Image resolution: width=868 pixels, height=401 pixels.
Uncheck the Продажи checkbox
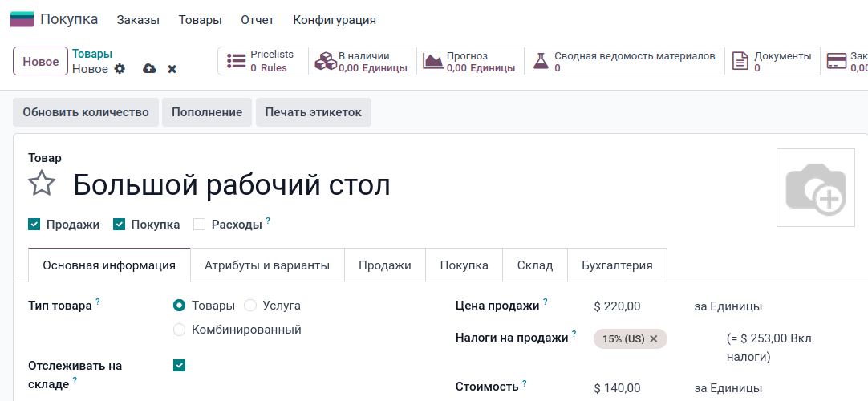[x=34, y=225]
